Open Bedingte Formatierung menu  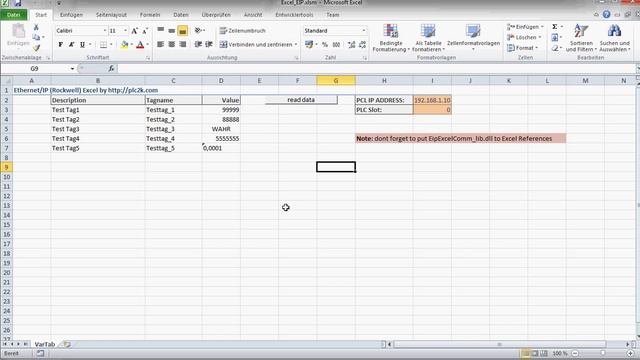[391, 38]
